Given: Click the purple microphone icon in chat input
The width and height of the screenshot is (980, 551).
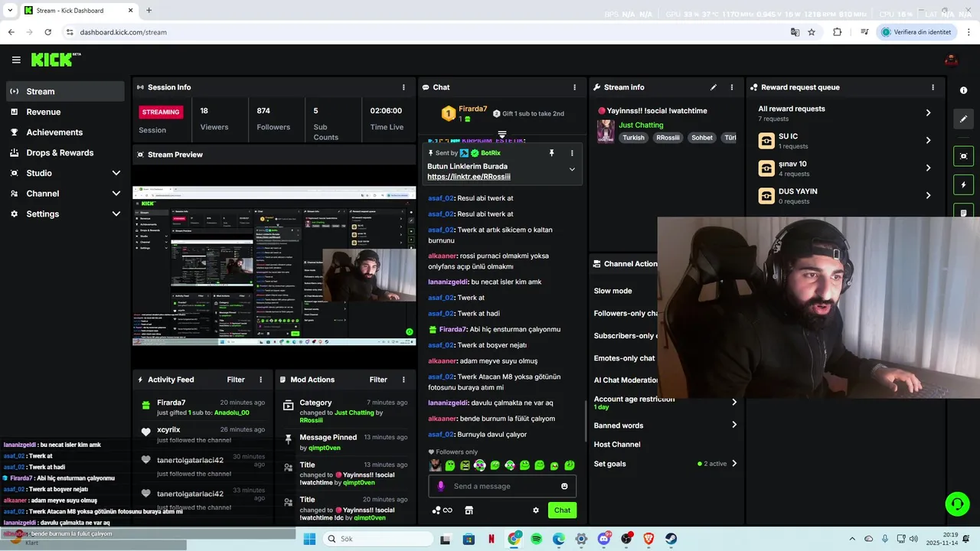Looking at the screenshot, I should [440, 486].
